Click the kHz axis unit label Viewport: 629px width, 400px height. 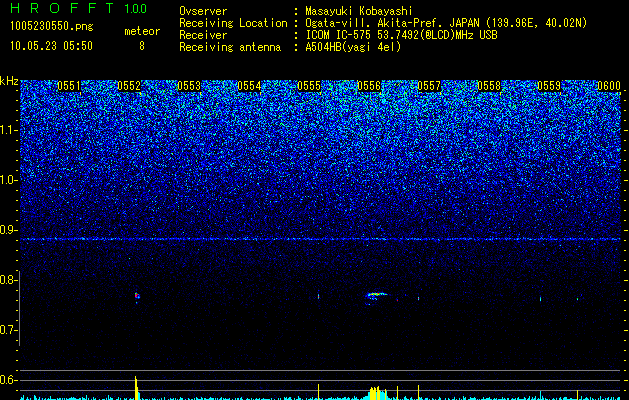(9, 81)
